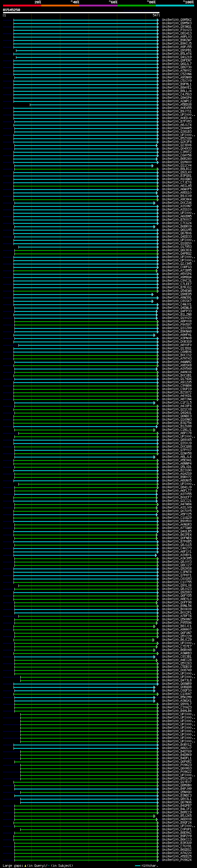Screen dimensions: 197x868
Task: Click the UniRef100_Q9ASP4 hit name
Action: [x=177, y=98]
